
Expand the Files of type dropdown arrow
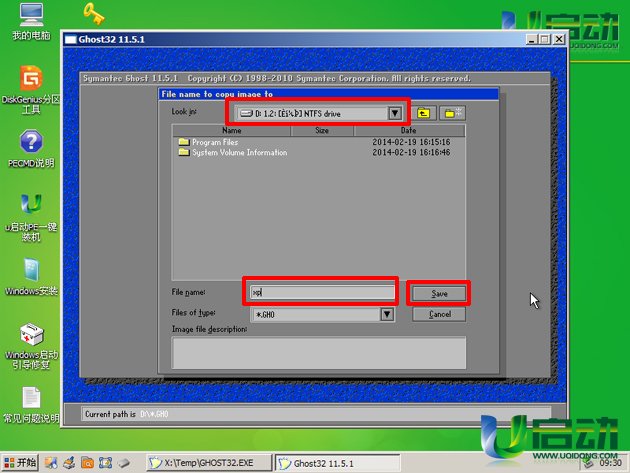click(387, 314)
